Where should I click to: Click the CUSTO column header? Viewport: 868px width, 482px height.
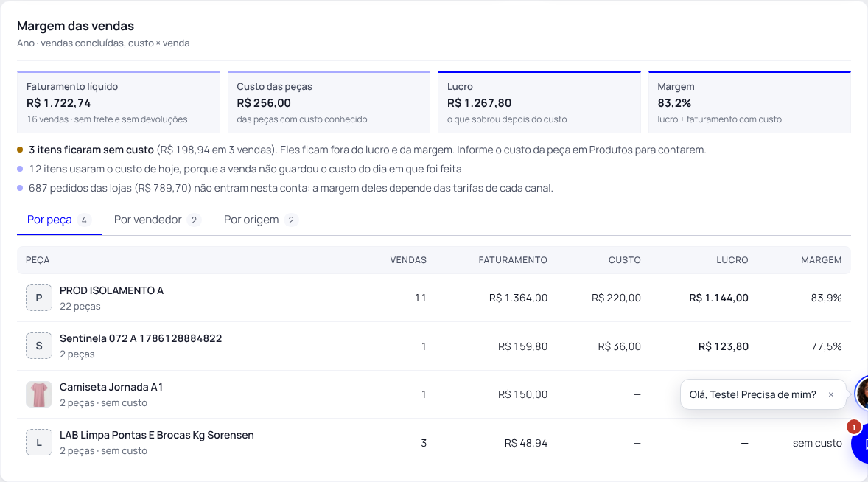click(x=624, y=260)
